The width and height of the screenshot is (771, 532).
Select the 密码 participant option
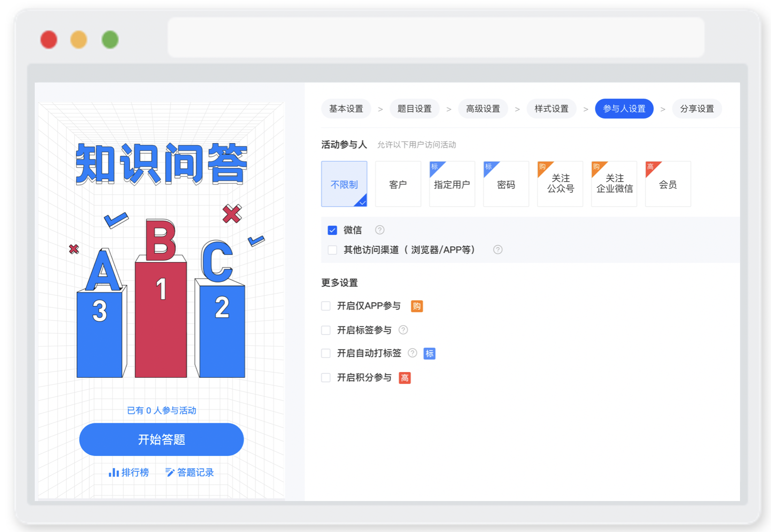click(506, 184)
